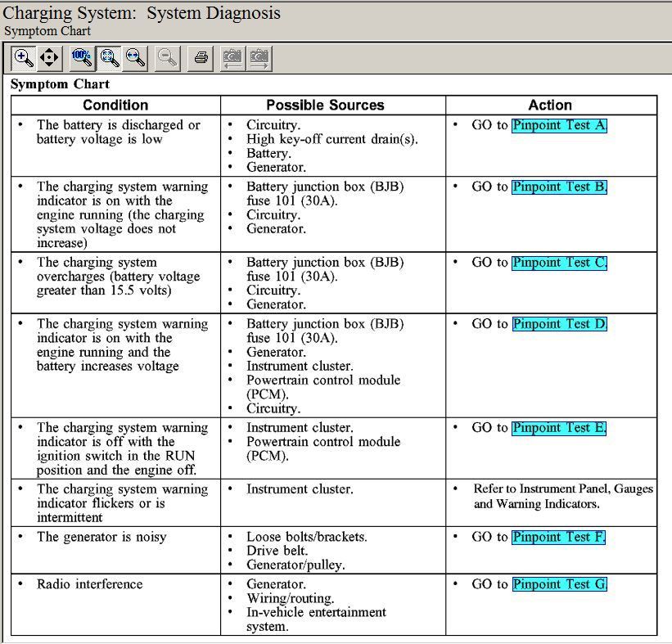Screen dimensions: 672x644
Task: Click the next-image camera icon with right arrow
Action: pyautogui.click(x=259, y=58)
